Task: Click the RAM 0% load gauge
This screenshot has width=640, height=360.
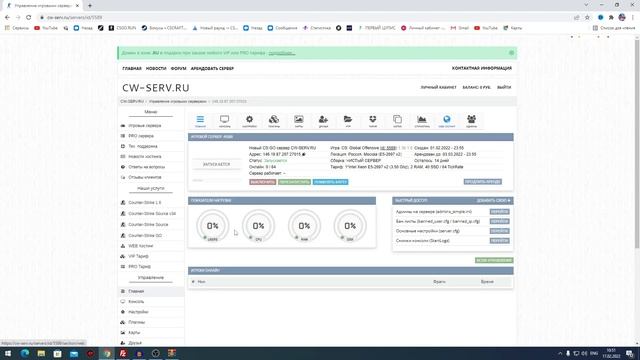Action: 304,226
